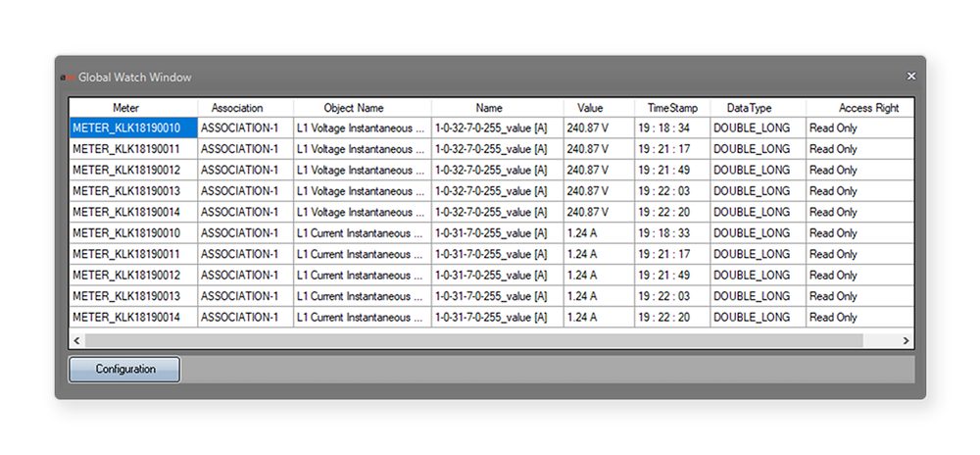980x455 pixels.
Task: Click the horizontal scrollbar right arrow
Action: click(906, 341)
